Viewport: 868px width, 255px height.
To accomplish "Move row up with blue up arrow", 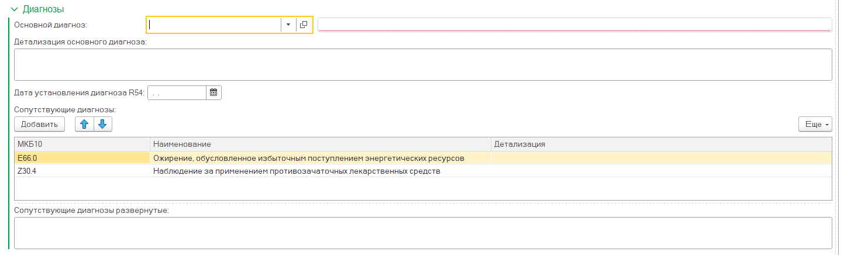I will point(84,124).
